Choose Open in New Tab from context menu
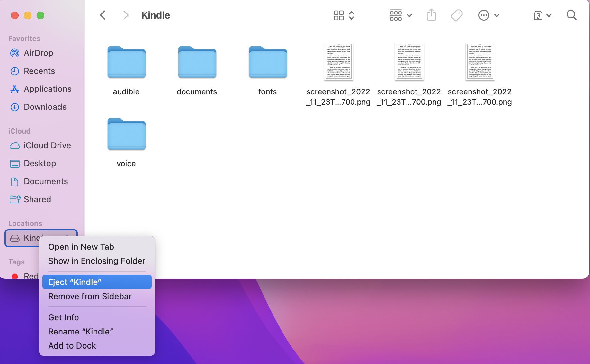Viewport: 590px width, 364px height. coord(81,247)
